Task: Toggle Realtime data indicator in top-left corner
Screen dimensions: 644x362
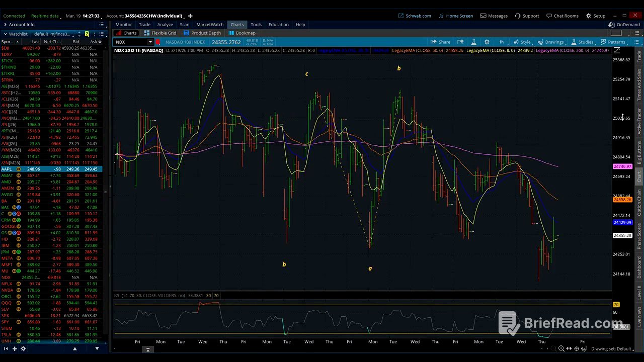Action: click(x=44, y=16)
